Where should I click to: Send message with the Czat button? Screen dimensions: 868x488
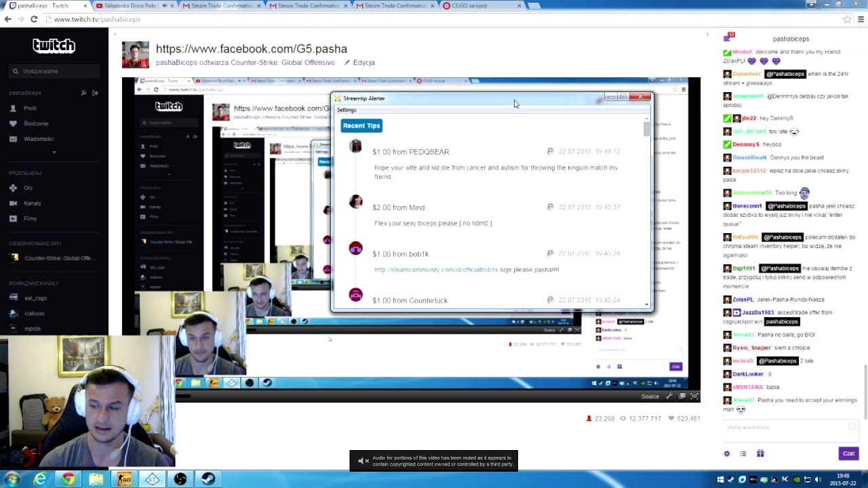point(848,453)
